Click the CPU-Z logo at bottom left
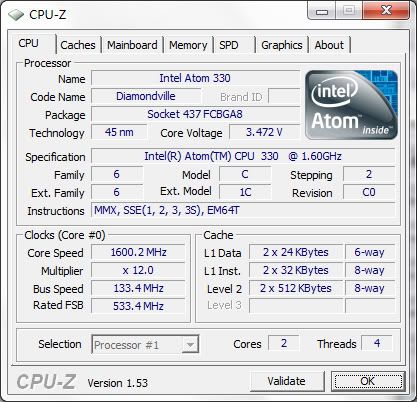Image resolution: width=417 pixels, height=402 pixels. pos(46,381)
